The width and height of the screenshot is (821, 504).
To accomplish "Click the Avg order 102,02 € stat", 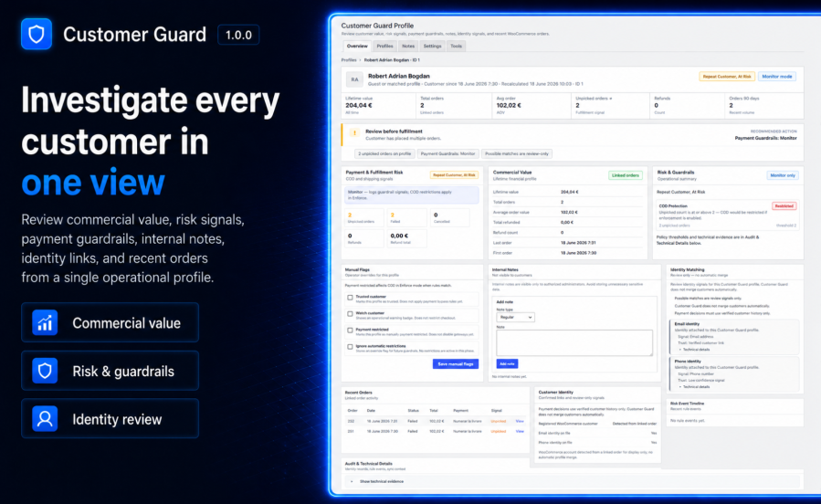I will tap(531, 106).
